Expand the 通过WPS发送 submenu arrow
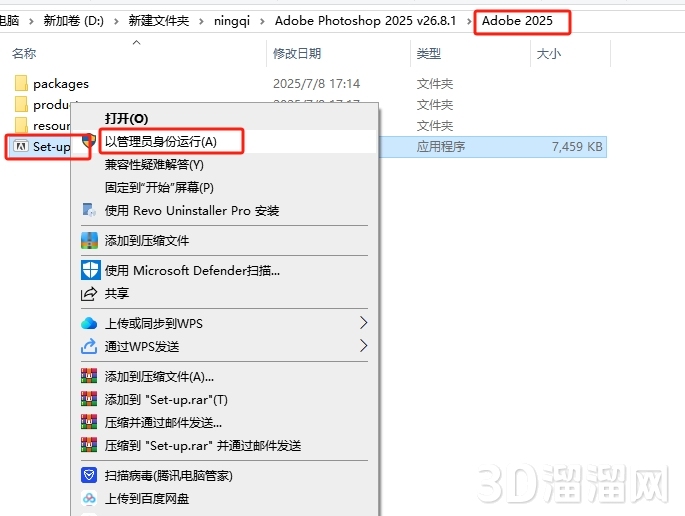Screen dimensions: 685x516 pos(363,346)
